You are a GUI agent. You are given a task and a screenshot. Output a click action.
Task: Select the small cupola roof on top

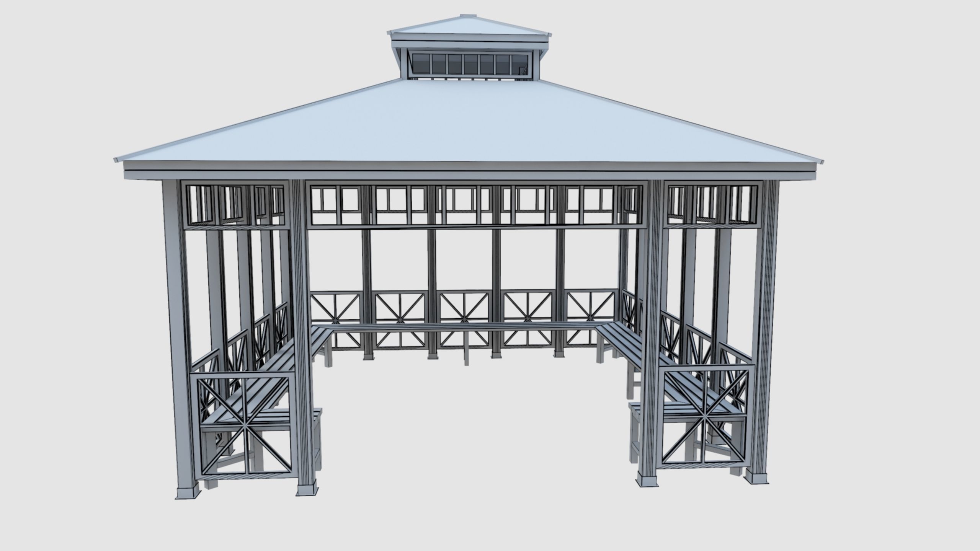point(470,31)
